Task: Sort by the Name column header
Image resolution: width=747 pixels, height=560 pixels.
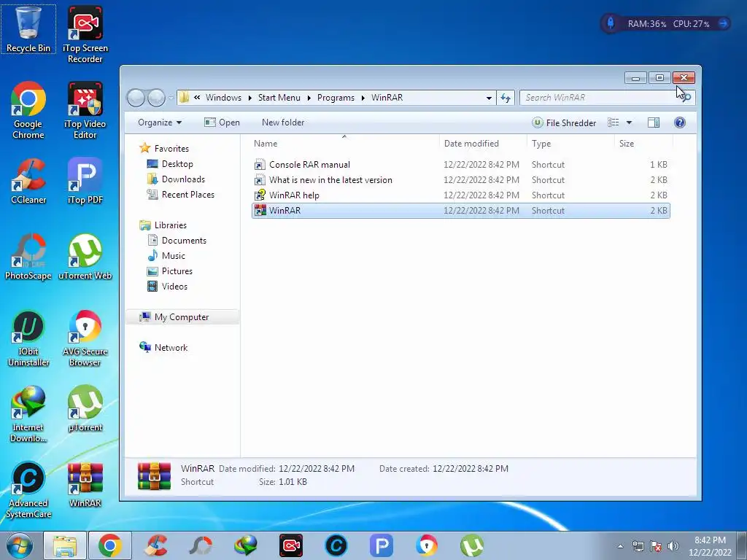Action: click(344, 144)
